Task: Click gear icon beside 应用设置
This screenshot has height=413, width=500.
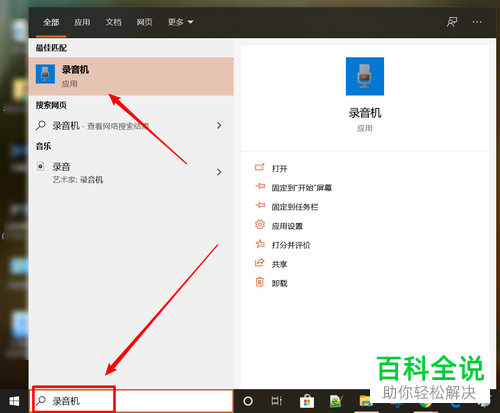Action: tap(260, 225)
